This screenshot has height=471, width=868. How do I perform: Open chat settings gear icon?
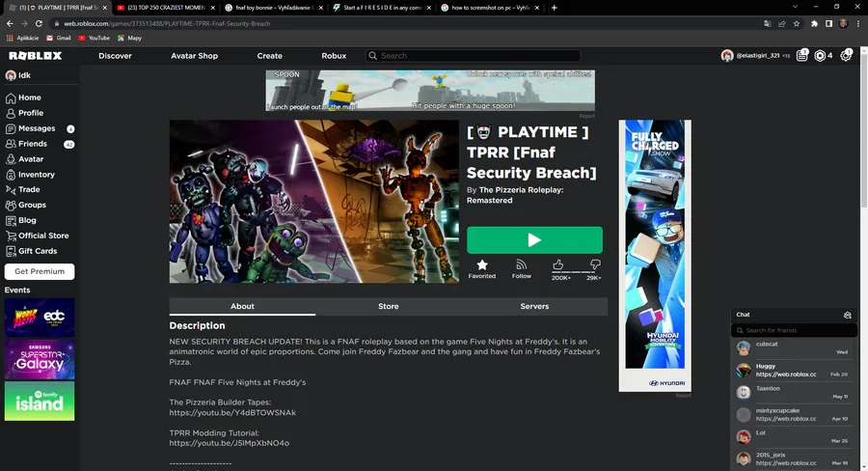pos(847,315)
